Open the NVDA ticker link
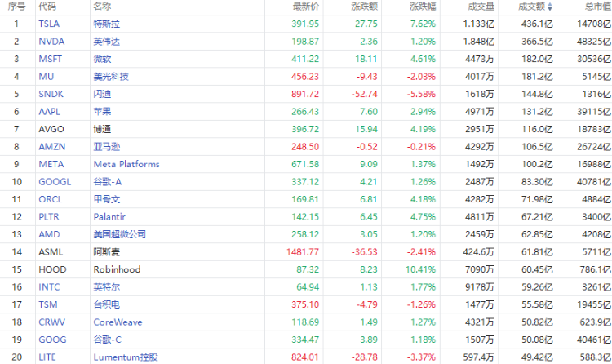The image size is (612, 364). click(x=51, y=42)
